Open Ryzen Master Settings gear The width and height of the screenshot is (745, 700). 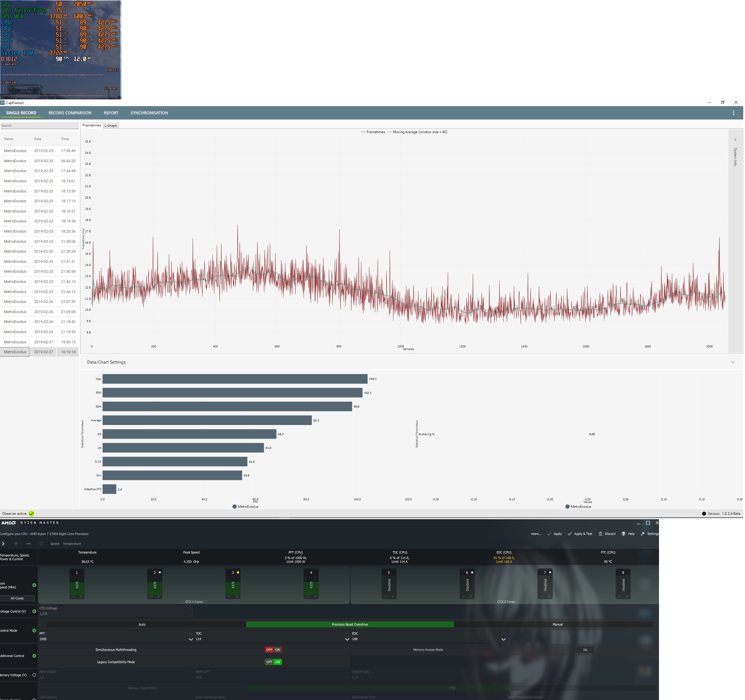tap(643, 534)
